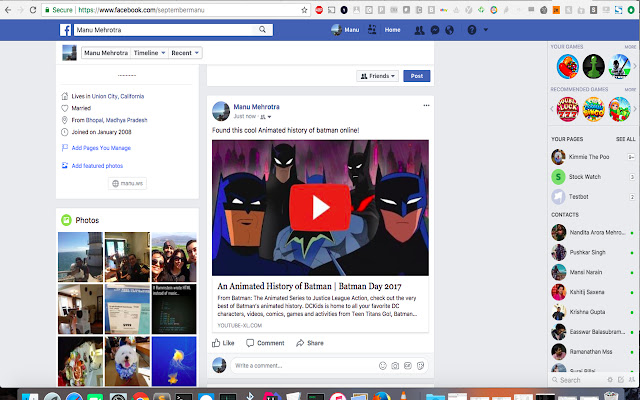Bookmark this page with the star icon
Viewport: 640px width, 400px height.
(304, 10)
